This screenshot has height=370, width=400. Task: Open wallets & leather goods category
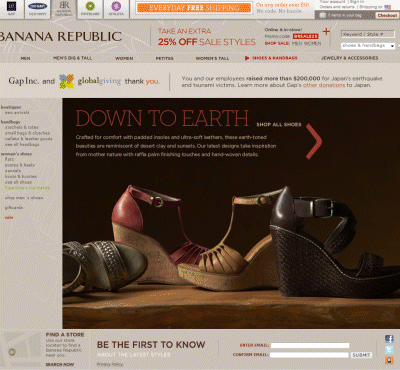28,139
